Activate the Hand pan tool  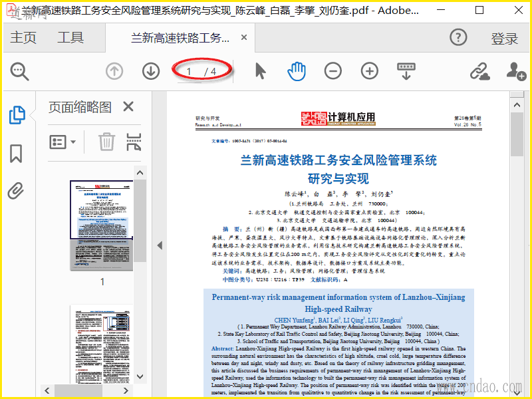tap(297, 71)
